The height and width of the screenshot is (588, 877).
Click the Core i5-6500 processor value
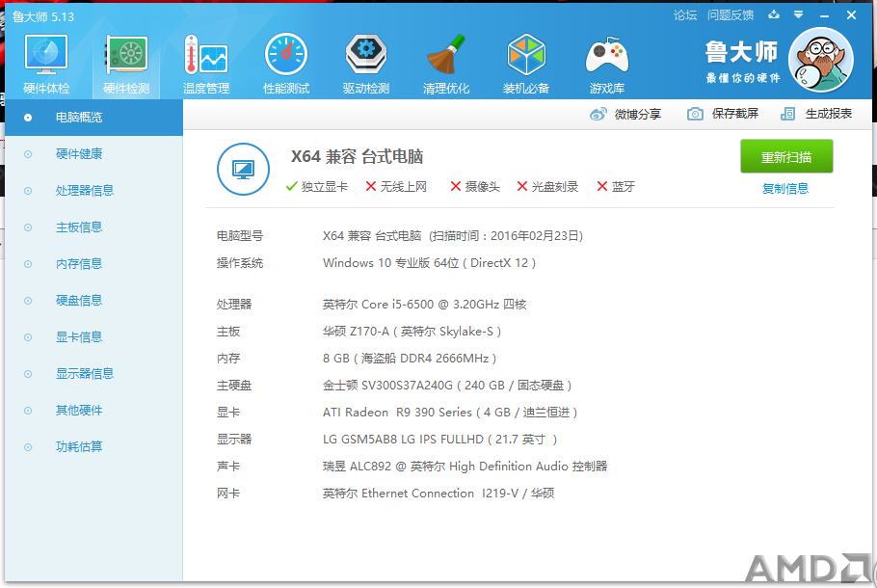[424, 305]
